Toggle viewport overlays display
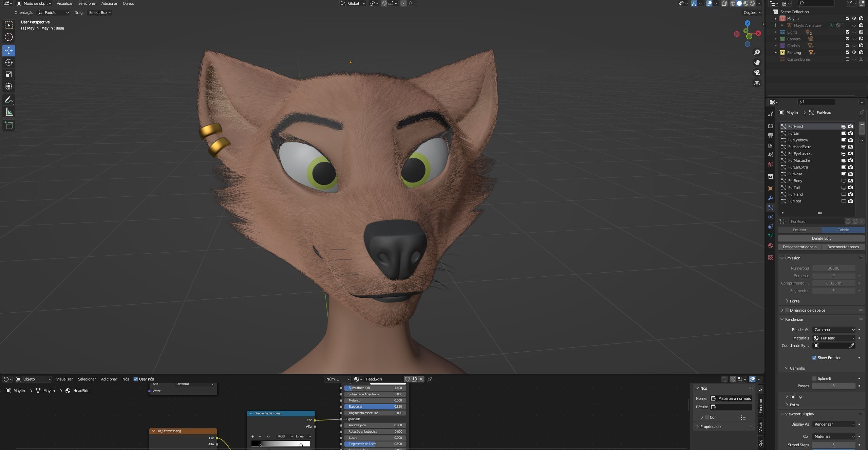Screen dimensions: 868x450 pos(709,3)
